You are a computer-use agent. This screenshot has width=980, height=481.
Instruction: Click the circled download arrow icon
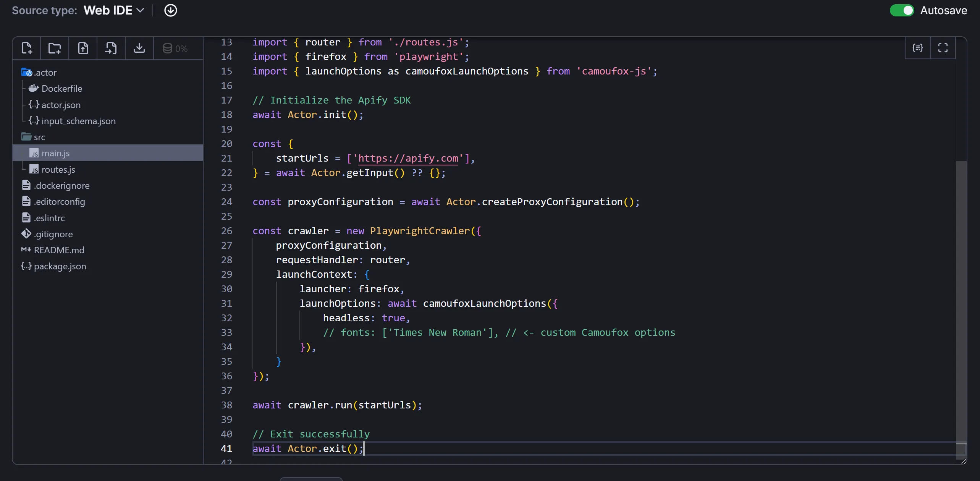pos(171,10)
